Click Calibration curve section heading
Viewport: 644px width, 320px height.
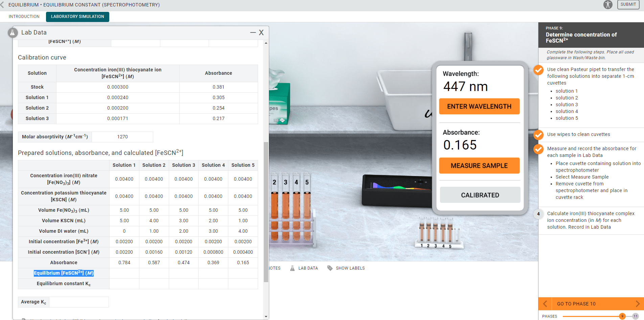click(42, 58)
